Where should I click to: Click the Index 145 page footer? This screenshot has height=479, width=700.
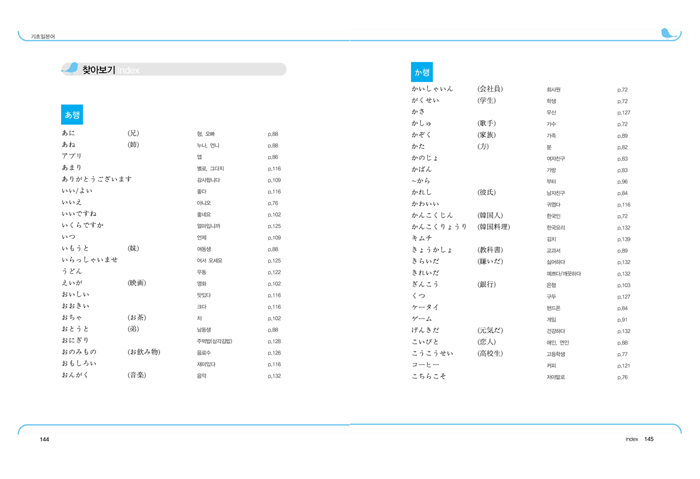click(x=639, y=439)
